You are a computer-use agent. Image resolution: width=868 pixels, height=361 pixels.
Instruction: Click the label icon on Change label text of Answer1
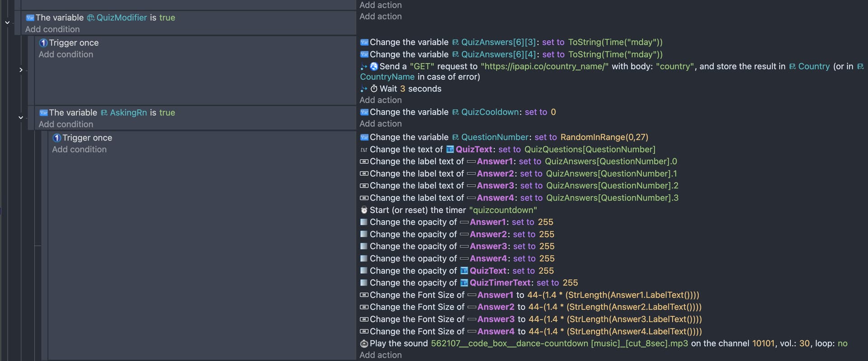364,161
